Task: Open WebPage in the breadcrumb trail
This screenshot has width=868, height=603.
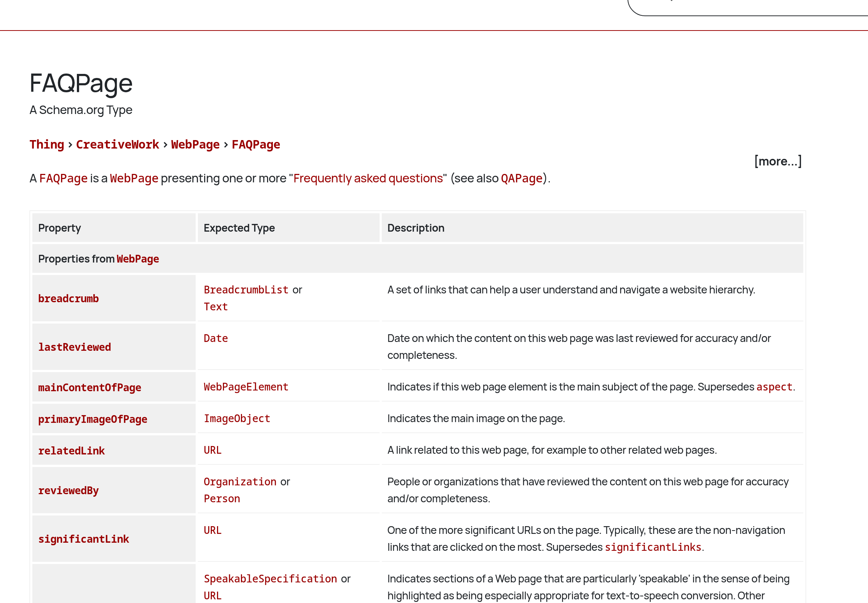Action: click(195, 144)
